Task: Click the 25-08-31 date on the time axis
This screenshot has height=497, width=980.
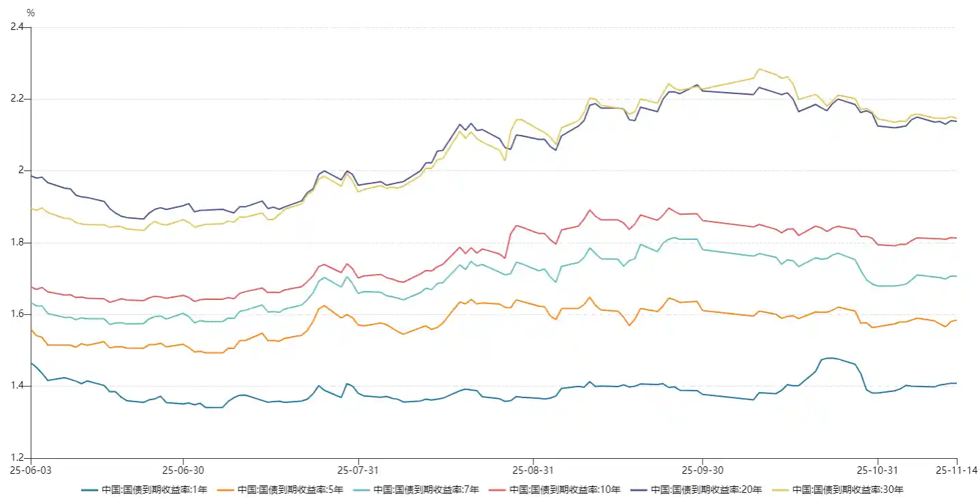Action: pyautogui.click(x=533, y=470)
